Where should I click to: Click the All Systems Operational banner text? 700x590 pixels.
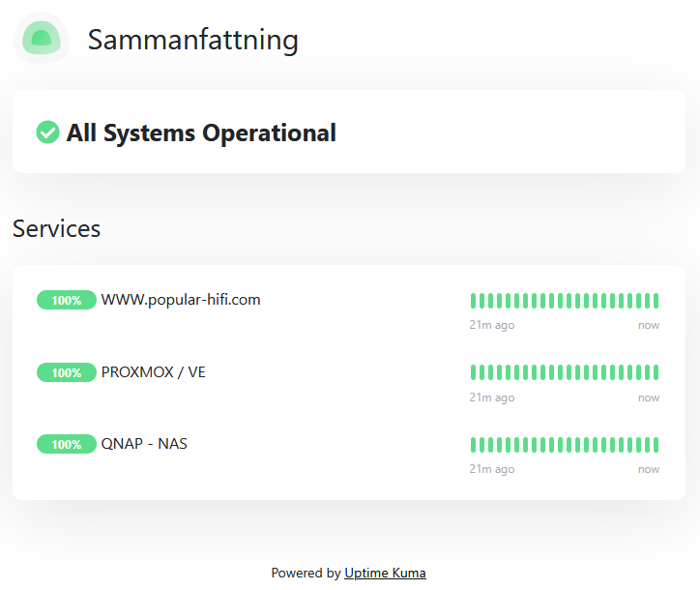(201, 133)
